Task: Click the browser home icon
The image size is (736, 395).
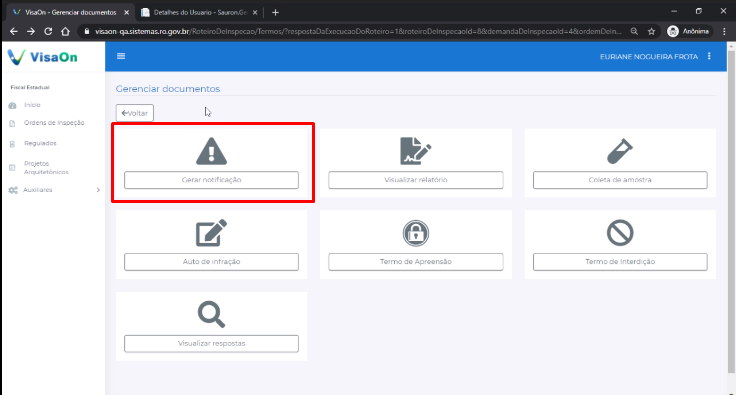Action: [x=65, y=31]
